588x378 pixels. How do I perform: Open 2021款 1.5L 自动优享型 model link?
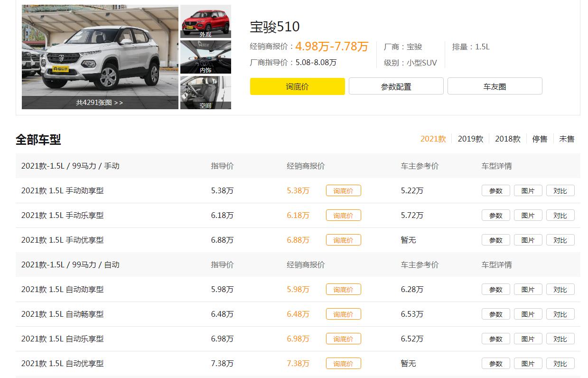(x=62, y=363)
